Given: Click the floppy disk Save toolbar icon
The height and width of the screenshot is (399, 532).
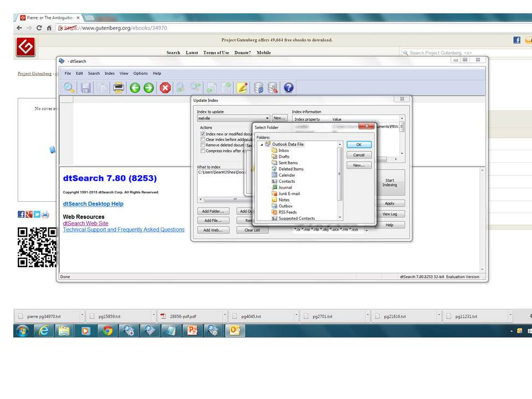Looking at the screenshot, I should pyautogui.click(x=85, y=88).
